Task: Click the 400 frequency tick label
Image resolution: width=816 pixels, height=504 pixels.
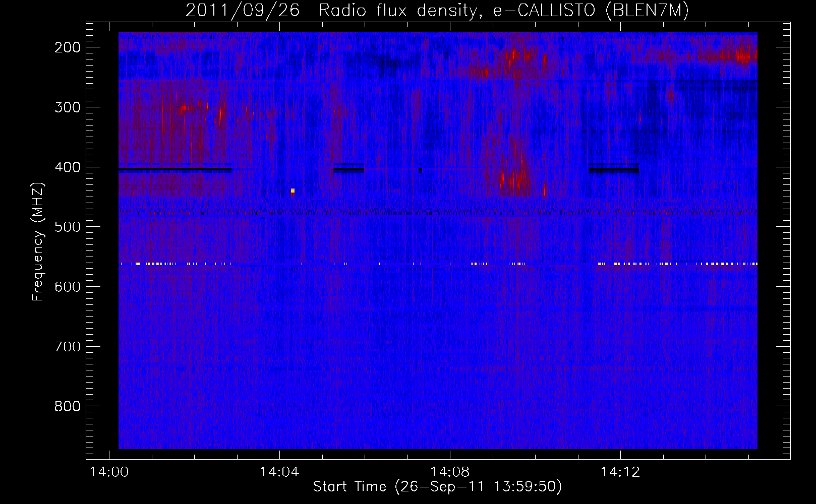Action: 68,167
